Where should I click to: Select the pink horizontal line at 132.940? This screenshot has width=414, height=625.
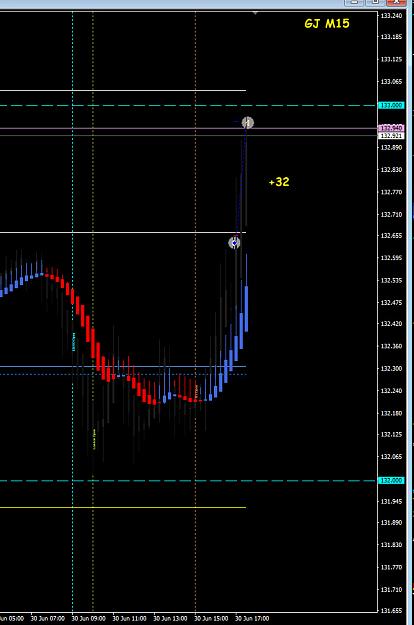[x=187, y=128]
